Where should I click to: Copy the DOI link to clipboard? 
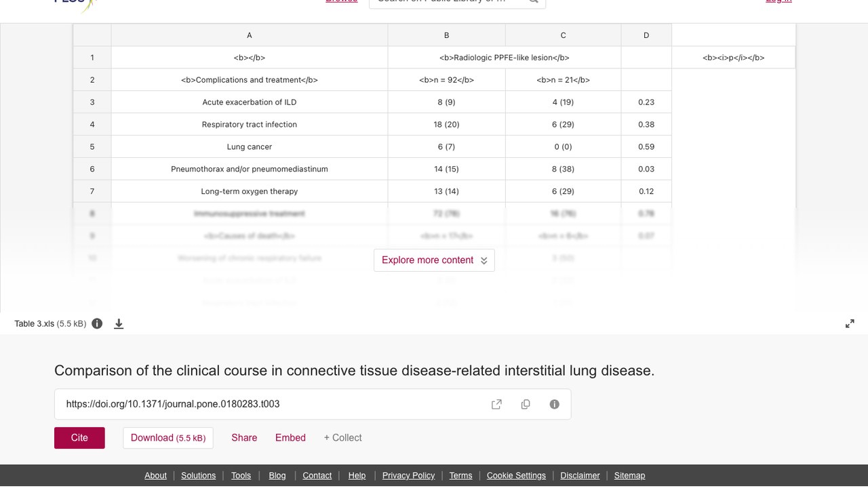coord(526,404)
